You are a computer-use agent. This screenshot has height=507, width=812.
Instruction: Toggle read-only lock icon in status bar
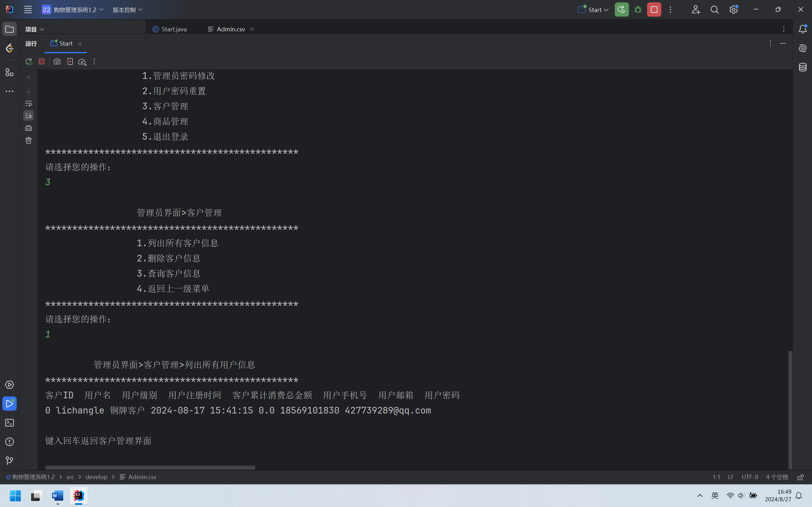click(800, 477)
